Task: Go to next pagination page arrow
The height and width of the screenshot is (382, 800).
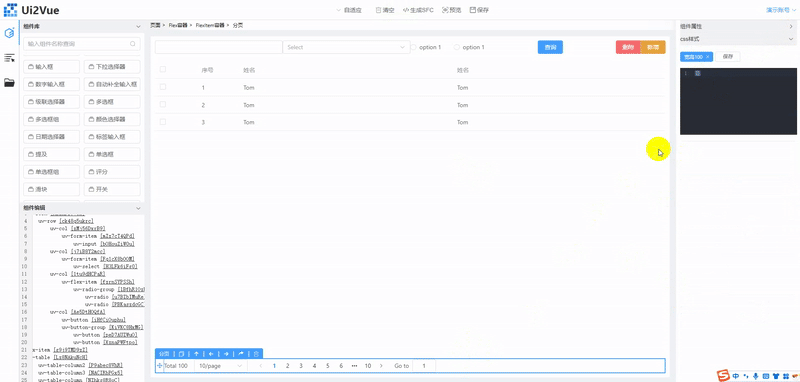Action: [381, 366]
